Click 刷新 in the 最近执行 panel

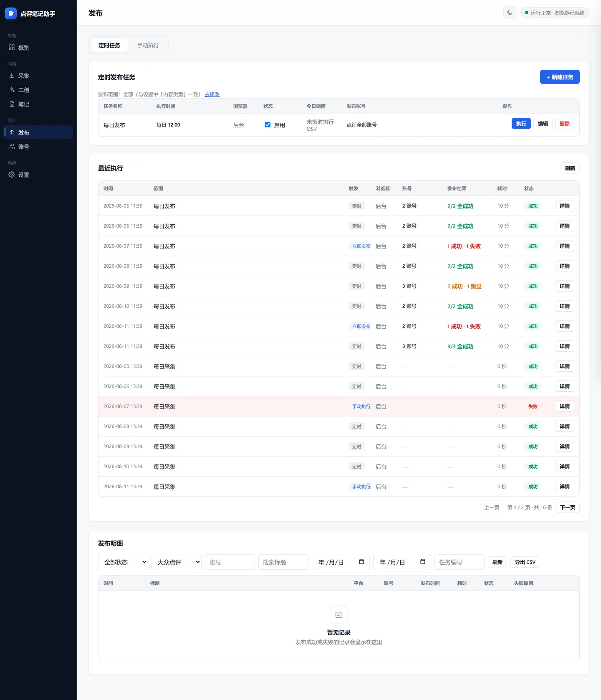(570, 168)
